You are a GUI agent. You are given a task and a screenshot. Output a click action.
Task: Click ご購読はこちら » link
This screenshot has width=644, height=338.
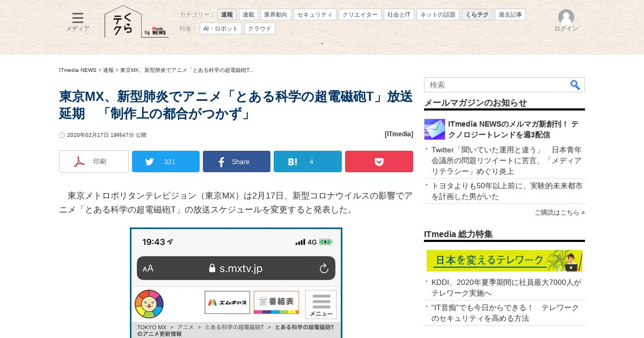pyautogui.click(x=559, y=212)
